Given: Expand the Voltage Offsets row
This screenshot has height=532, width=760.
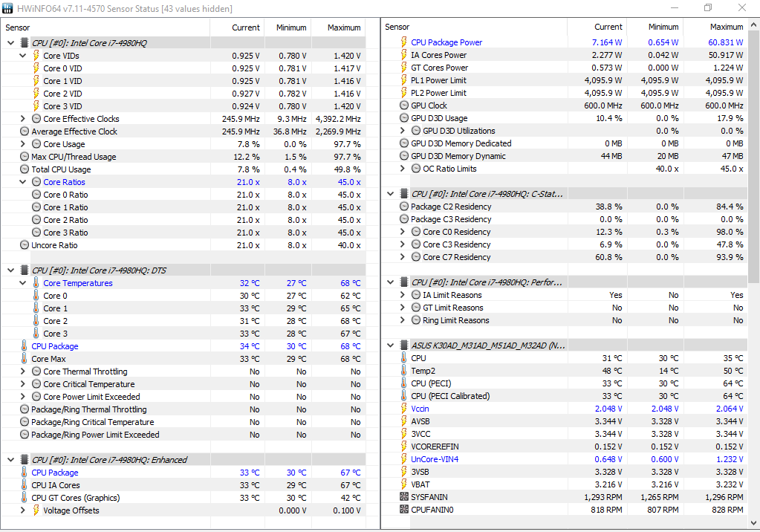Looking at the screenshot, I should [23, 510].
